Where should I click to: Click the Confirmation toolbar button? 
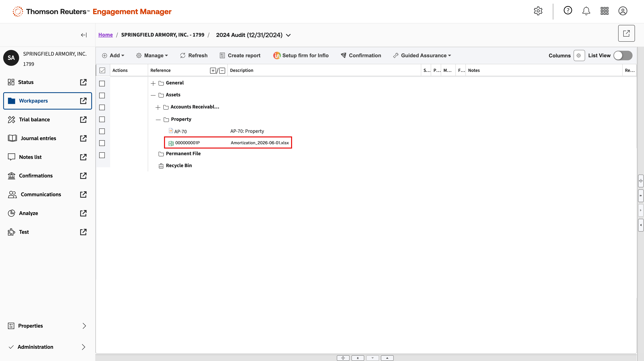click(361, 56)
